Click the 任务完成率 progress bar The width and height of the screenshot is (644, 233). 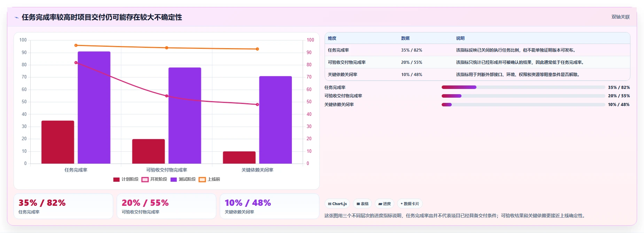pos(523,87)
